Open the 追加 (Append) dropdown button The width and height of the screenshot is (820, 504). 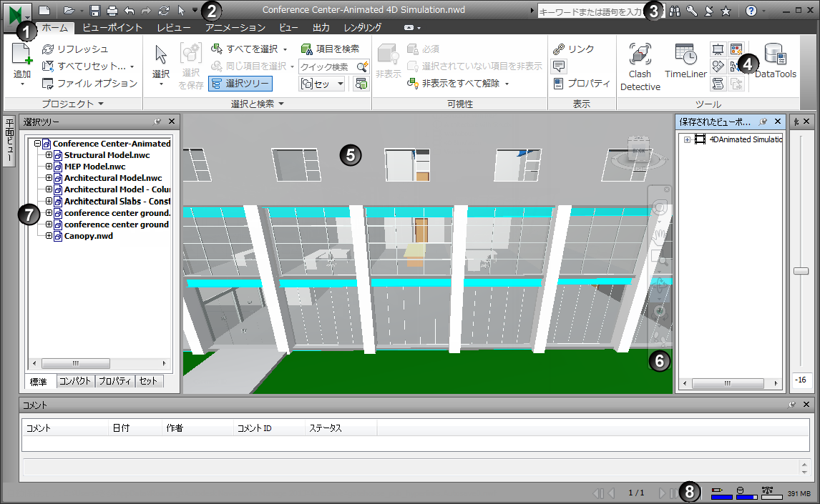(x=21, y=65)
